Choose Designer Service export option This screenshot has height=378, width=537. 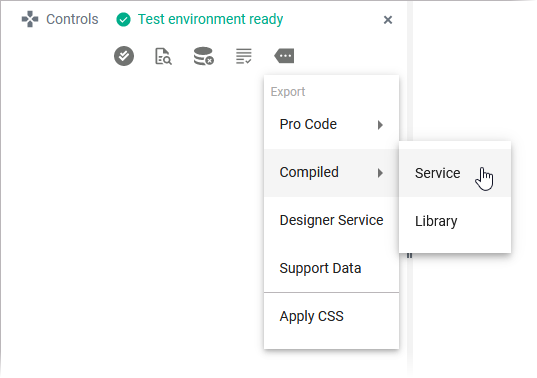click(331, 220)
